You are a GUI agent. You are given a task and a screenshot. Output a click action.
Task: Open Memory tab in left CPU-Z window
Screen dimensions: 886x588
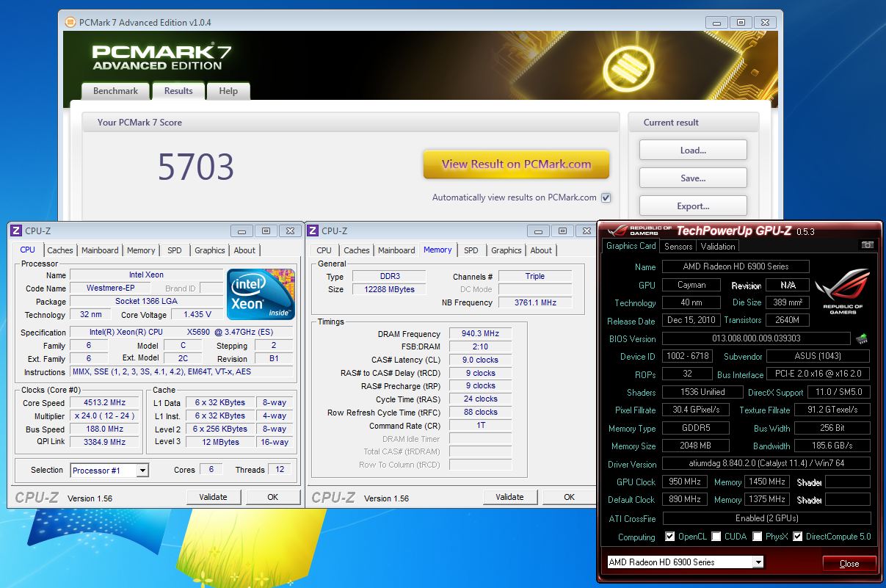141,250
